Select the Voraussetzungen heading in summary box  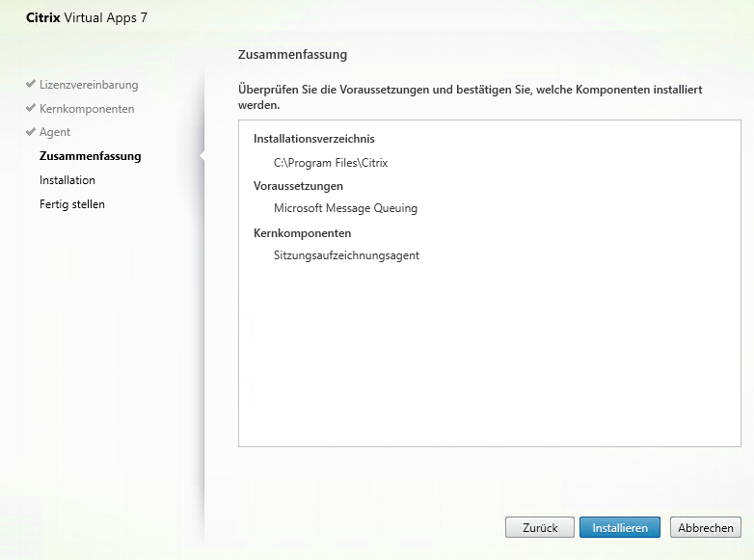tap(298, 186)
